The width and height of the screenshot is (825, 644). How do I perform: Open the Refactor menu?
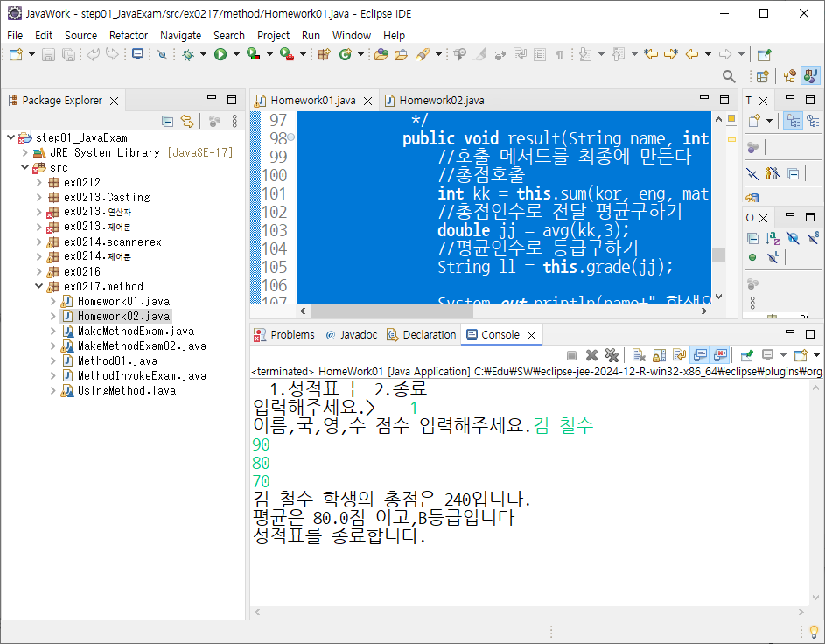(129, 35)
